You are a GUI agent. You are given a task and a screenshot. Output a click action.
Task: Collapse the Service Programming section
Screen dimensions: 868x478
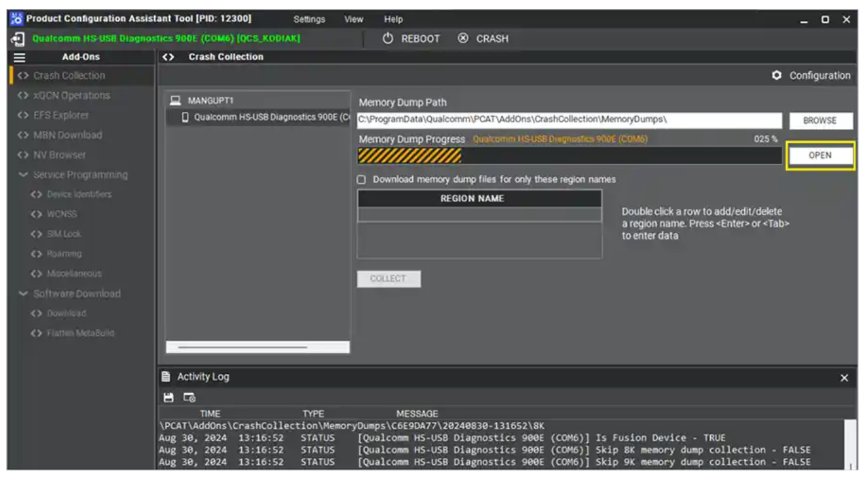tap(23, 175)
